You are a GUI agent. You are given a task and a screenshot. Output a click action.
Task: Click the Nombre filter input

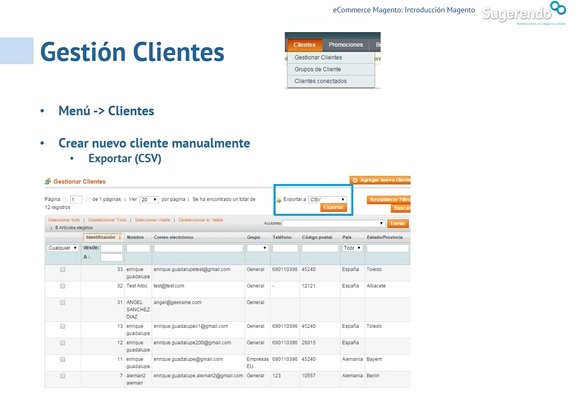(x=138, y=248)
